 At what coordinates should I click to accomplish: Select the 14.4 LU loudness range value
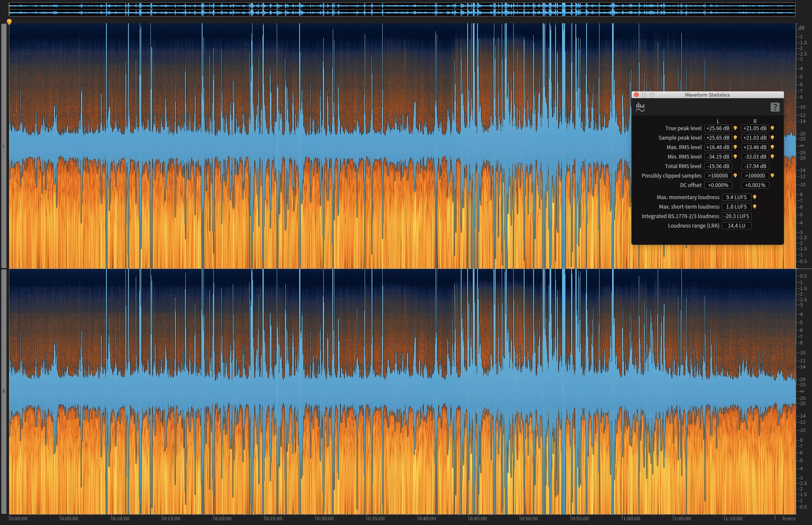737,225
